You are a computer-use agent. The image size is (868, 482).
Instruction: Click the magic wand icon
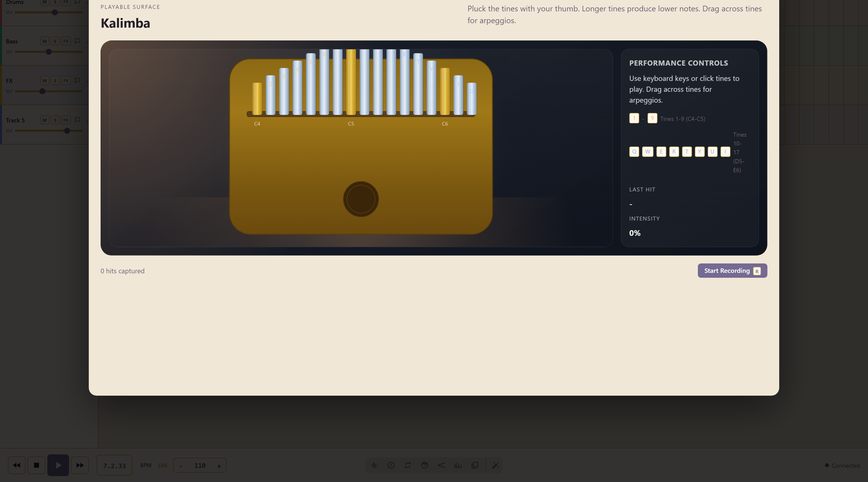[x=495, y=465]
